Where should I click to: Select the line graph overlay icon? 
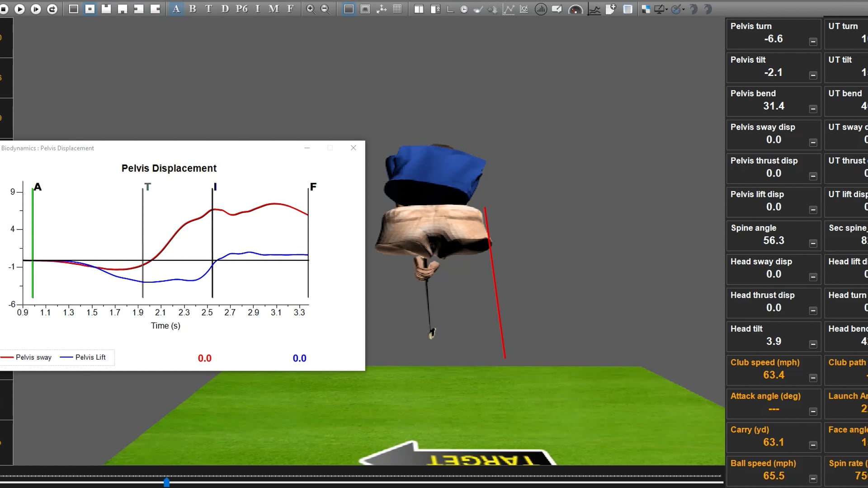595,9
